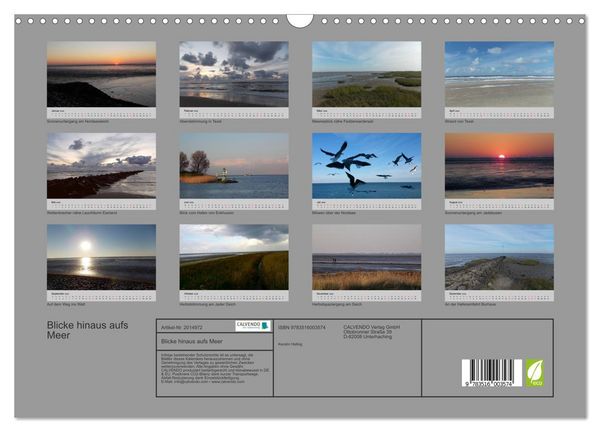Open the dramatic clouds February photo
This screenshot has width=600, height=432.
pyautogui.click(x=234, y=74)
